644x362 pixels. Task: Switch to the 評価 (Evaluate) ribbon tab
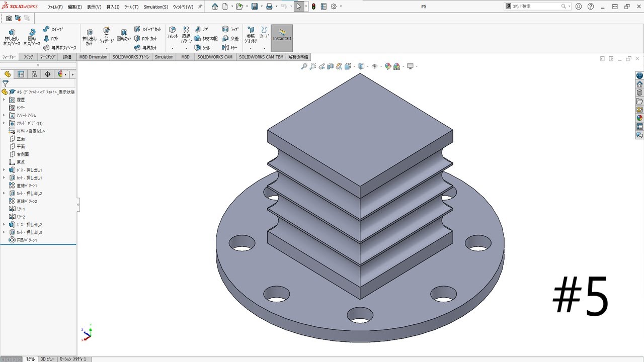(x=67, y=57)
